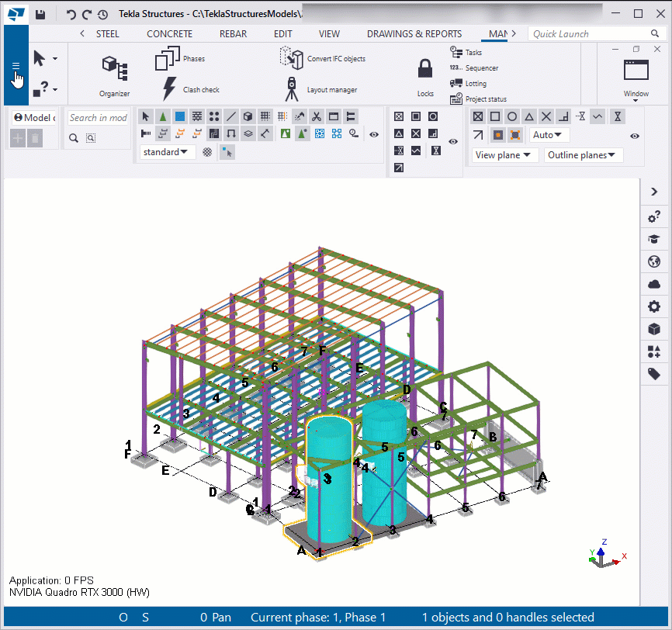Switch to the CONCRETE ribbon tab
672x630 pixels.
pos(169,33)
